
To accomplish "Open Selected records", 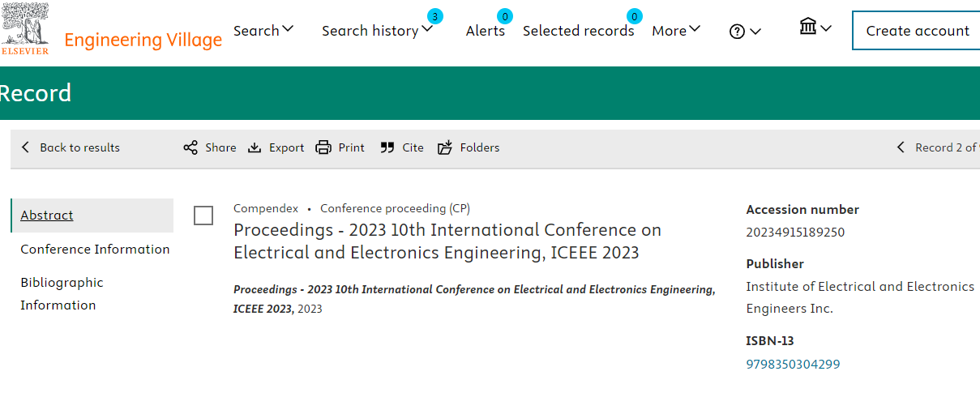I will (x=578, y=31).
